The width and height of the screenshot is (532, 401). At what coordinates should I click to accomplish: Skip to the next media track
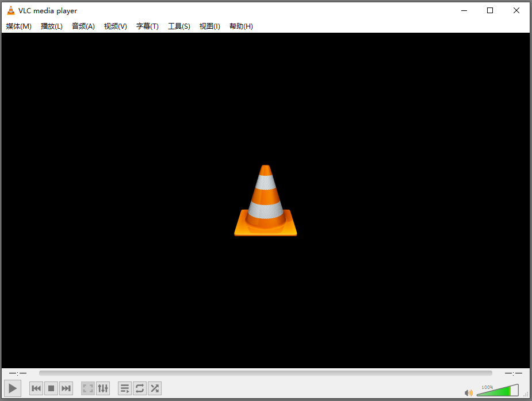point(66,388)
